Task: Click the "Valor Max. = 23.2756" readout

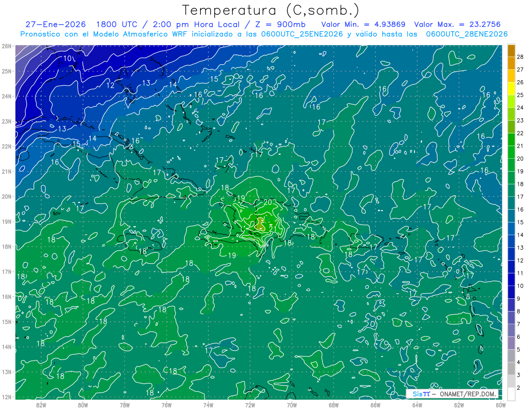Action: (x=458, y=24)
